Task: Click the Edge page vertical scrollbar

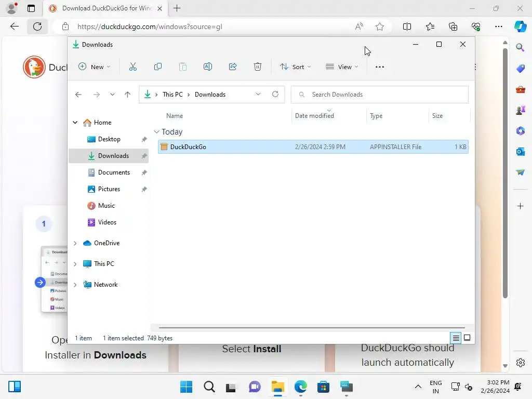Action: [x=505, y=173]
